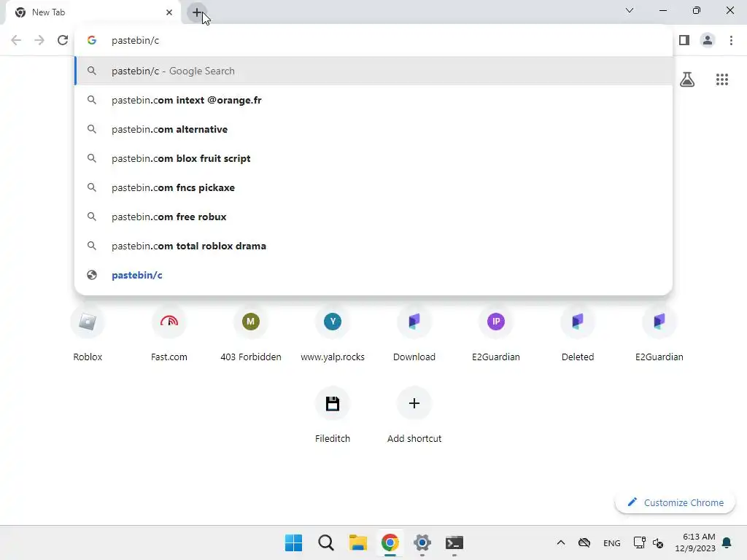
Task: Open Terminal from taskbar
Action: [x=454, y=542]
